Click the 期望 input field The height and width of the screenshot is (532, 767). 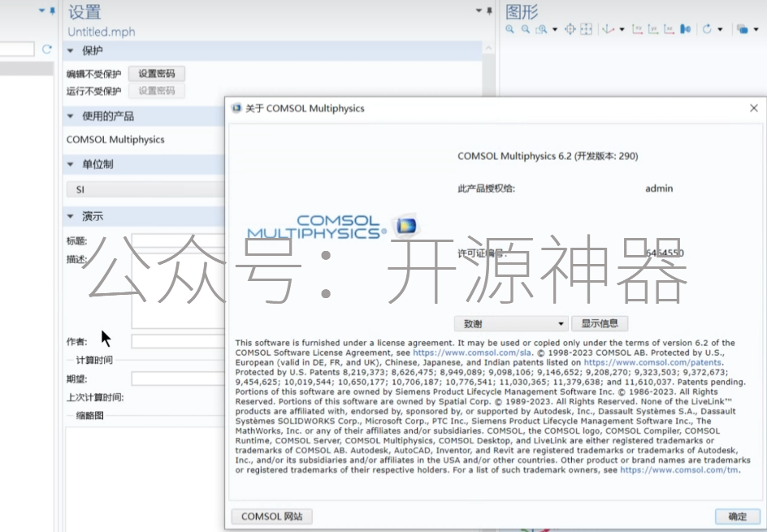coord(178,378)
